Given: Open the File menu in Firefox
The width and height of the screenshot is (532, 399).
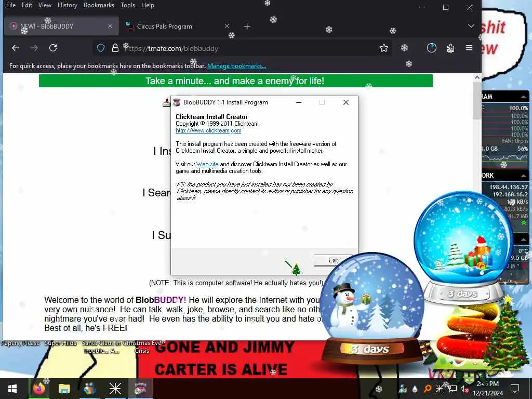Looking at the screenshot, I should 11,5.
